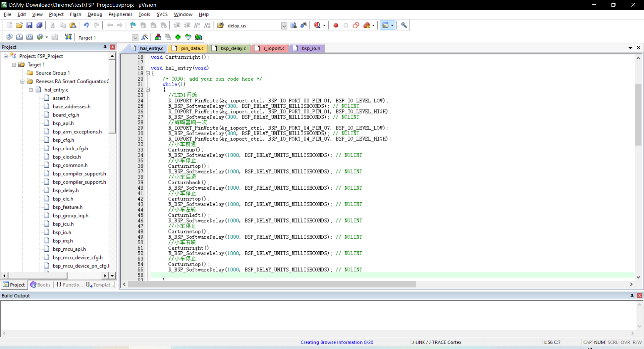644x349 pixels.
Task: Create a new file via toolbar
Action: [x=9, y=25]
